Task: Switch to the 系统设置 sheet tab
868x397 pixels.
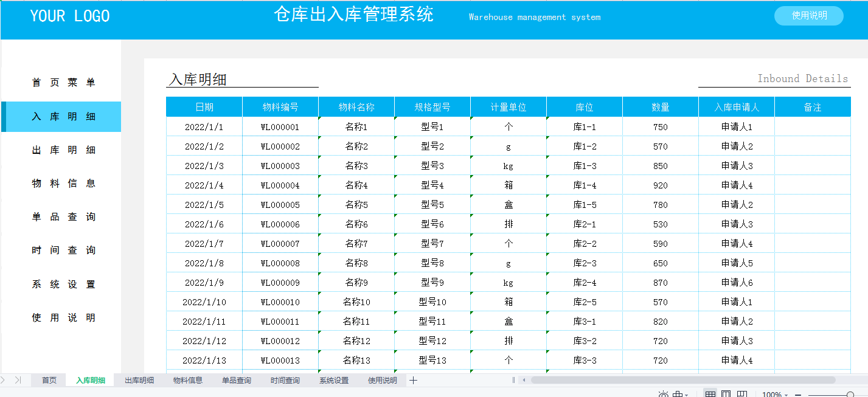Action: tap(334, 381)
